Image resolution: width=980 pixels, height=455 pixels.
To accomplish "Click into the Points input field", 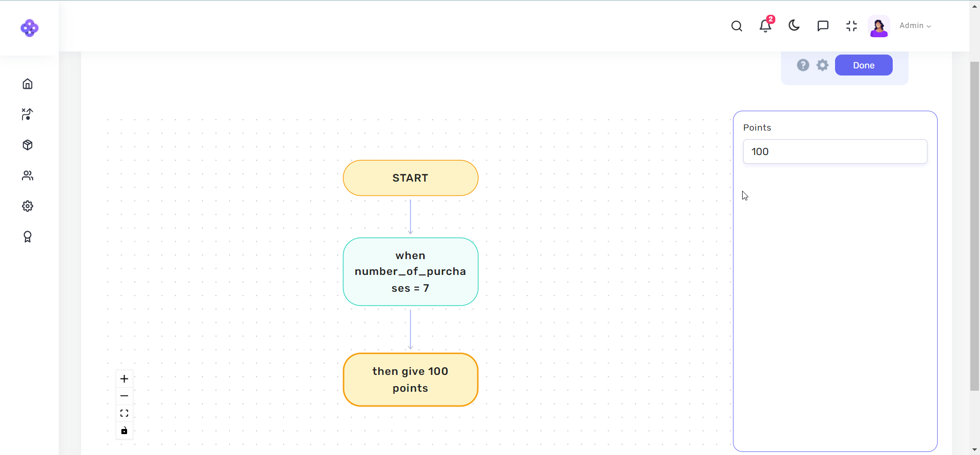I will tap(835, 151).
